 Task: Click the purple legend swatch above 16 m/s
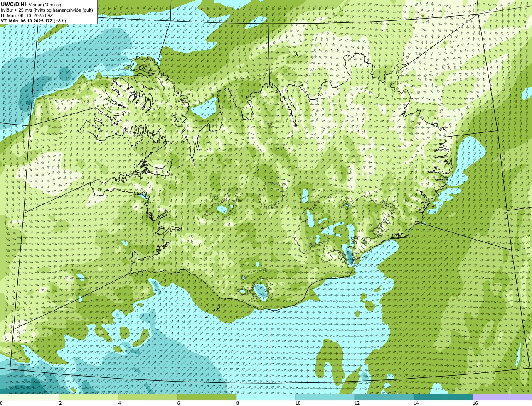click(502, 397)
